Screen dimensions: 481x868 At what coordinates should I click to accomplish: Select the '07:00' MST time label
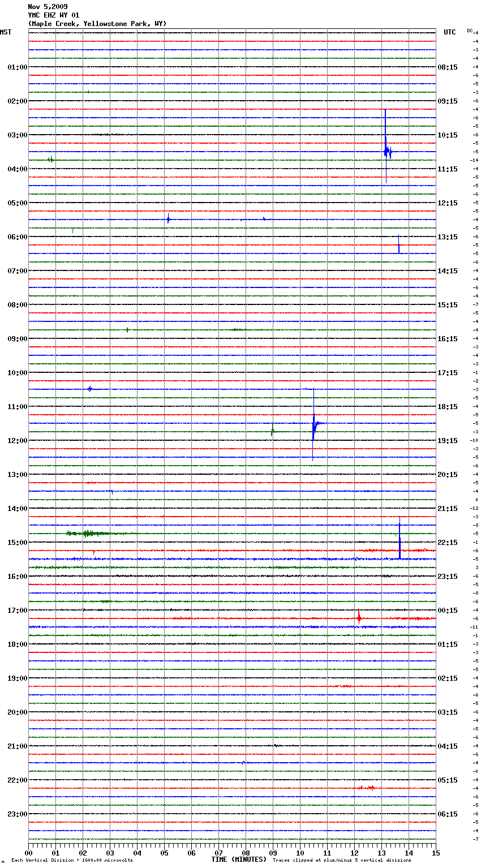coord(18,271)
